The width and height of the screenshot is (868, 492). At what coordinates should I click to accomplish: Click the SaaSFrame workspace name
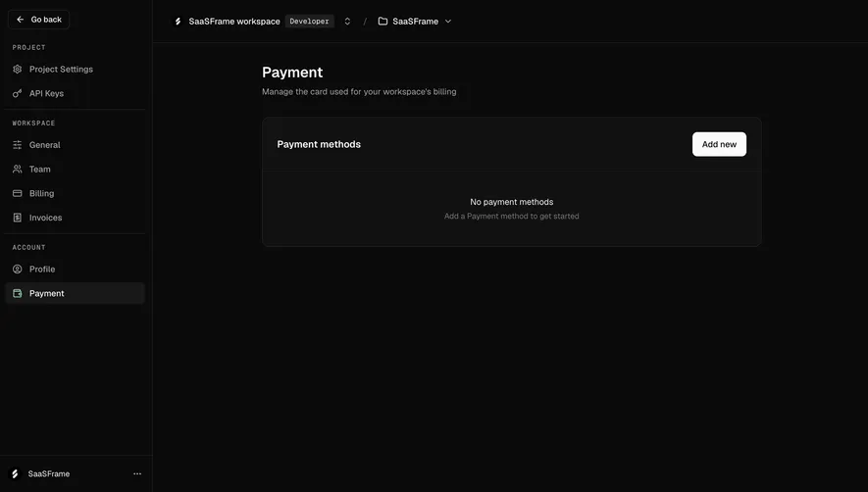234,22
